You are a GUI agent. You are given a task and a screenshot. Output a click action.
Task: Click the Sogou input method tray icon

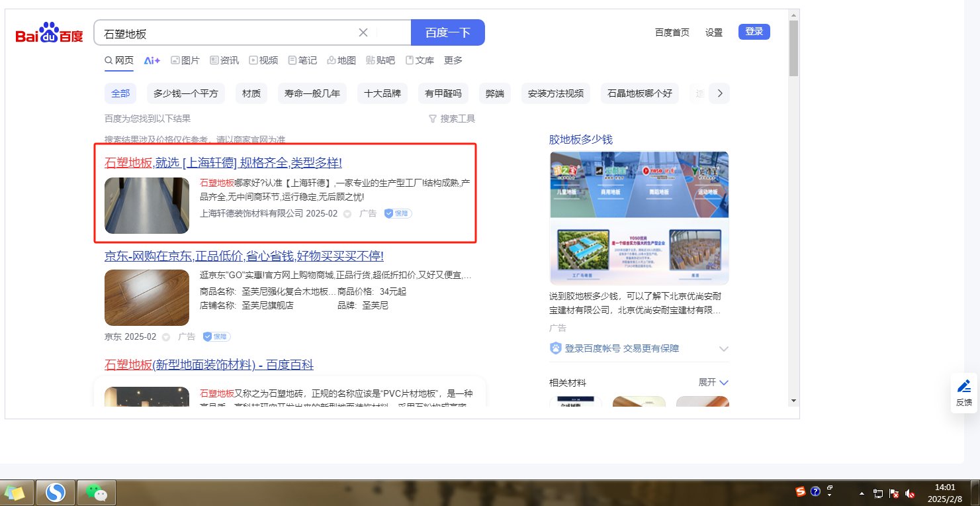pyautogui.click(x=801, y=491)
